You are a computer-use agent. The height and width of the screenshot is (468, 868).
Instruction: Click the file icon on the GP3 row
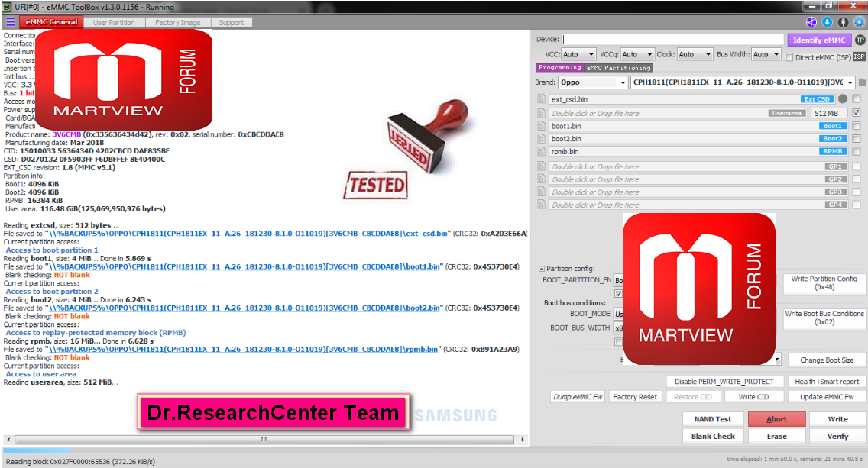point(542,192)
